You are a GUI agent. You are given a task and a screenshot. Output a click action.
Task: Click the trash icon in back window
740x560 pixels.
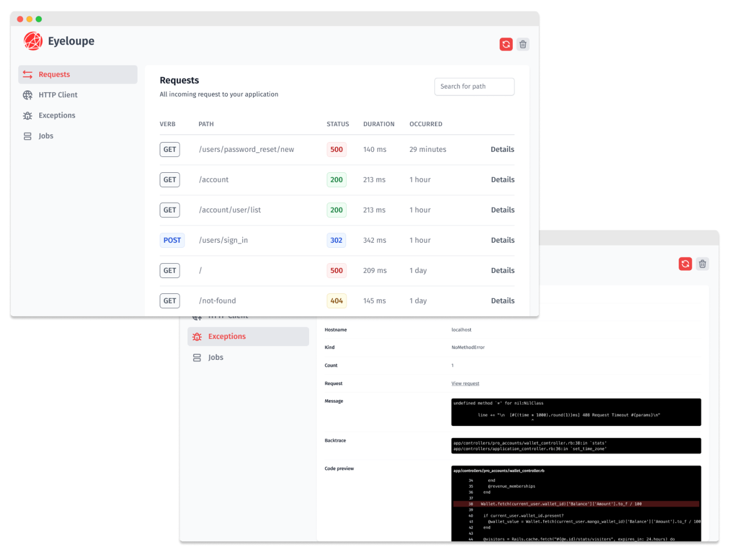[x=702, y=264]
